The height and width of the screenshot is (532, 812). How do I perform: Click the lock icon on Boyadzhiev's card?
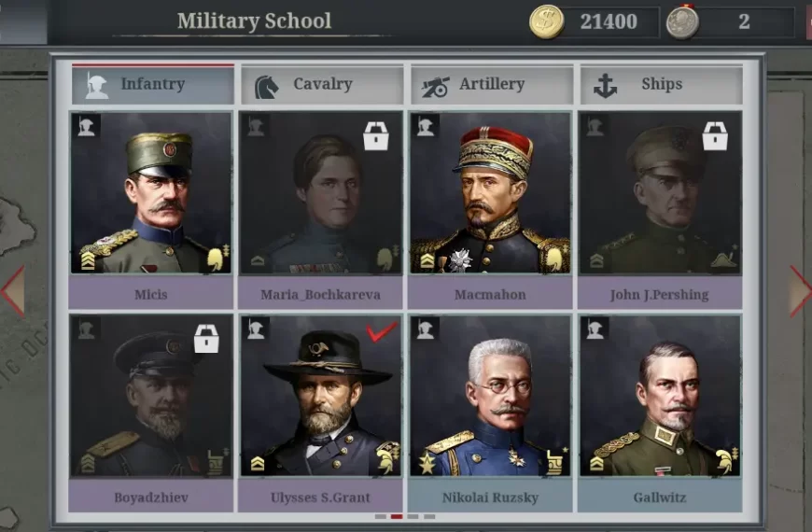click(x=206, y=339)
